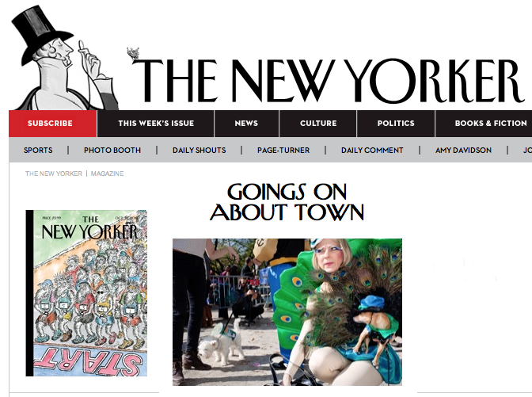The image size is (532, 397).
Task: Click the Eustace Tilley top-hat mascot logo
Action: pos(64,58)
